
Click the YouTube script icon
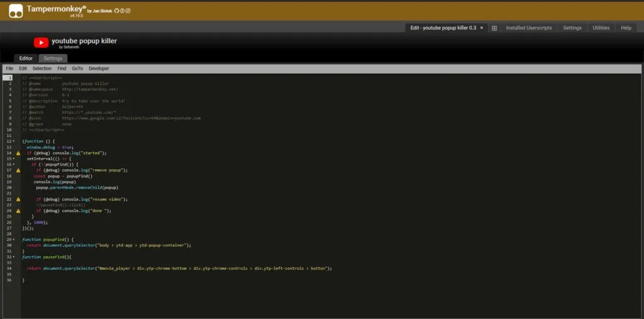[x=41, y=43]
